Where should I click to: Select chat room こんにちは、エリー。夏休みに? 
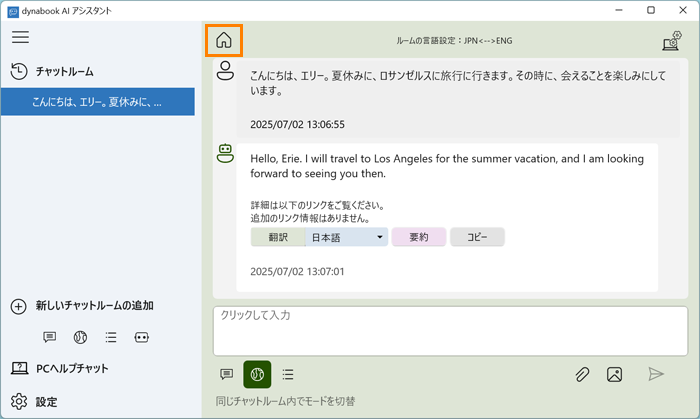98,102
